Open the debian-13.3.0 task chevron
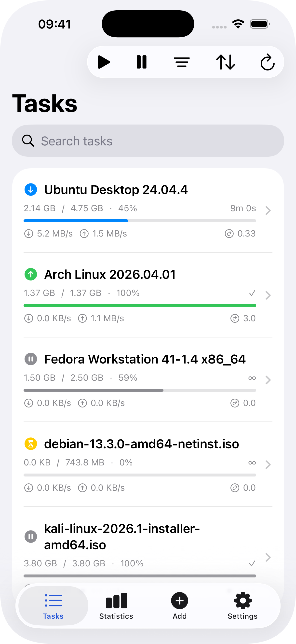Viewport: 296px width, 644px height. pos(268,465)
